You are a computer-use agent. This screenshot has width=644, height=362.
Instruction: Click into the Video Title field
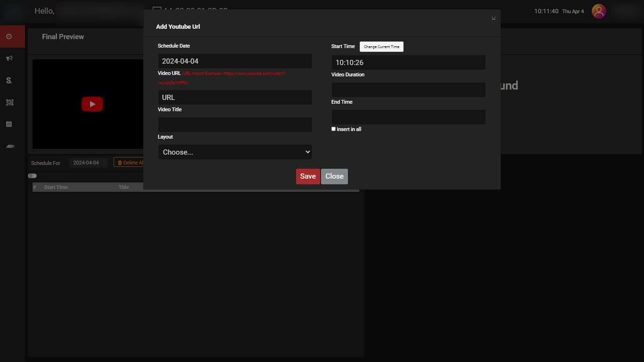(x=235, y=124)
